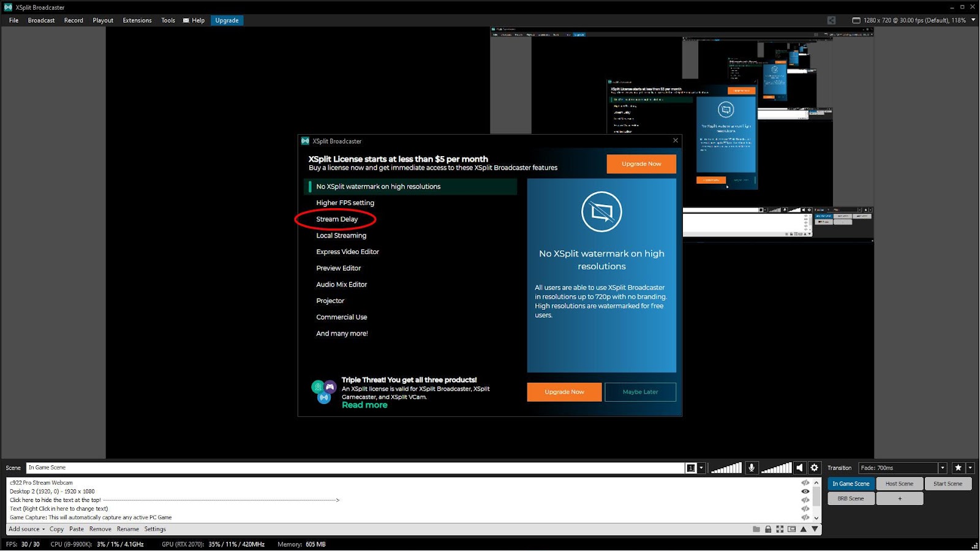Adjust the microphone volume level bars
The width and height of the screenshot is (980, 551).
726,468
